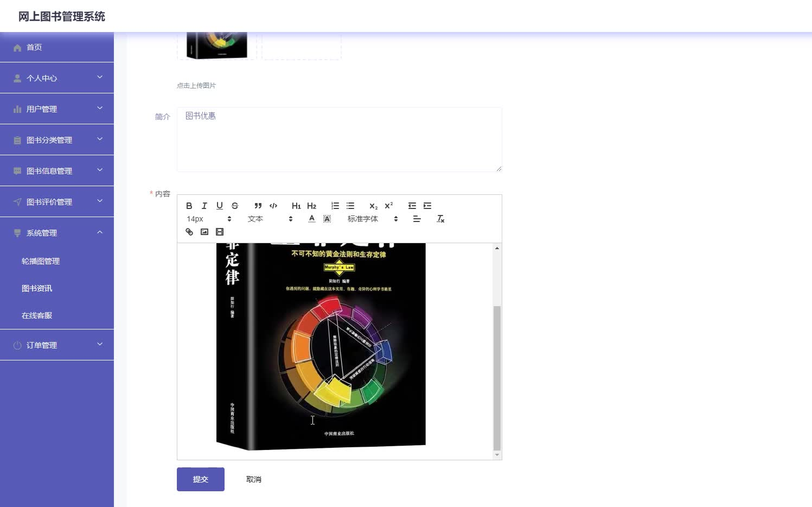Toggle bold formatting in editor toolbar
This screenshot has height=507, width=812.
189,206
